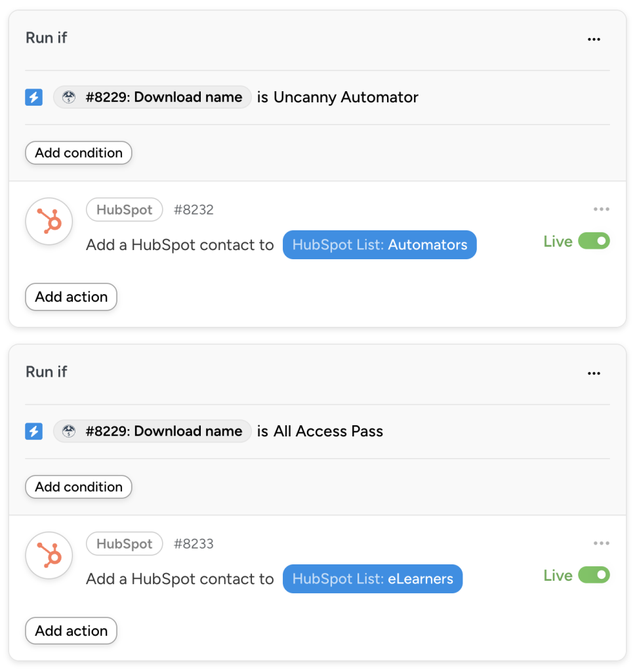Image resolution: width=637 pixels, height=672 pixels.
Task: Open the ellipsis menu on action #8232
Action: click(x=602, y=209)
